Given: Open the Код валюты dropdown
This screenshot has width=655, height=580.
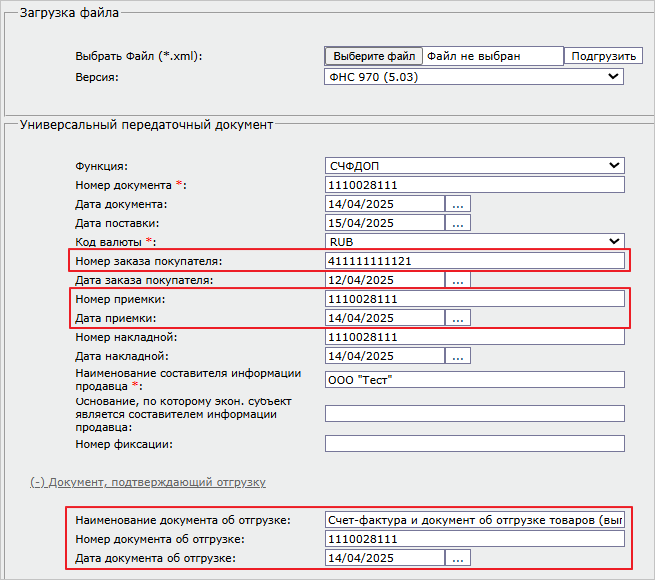Looking at the screenshot, I should (474, 242).
